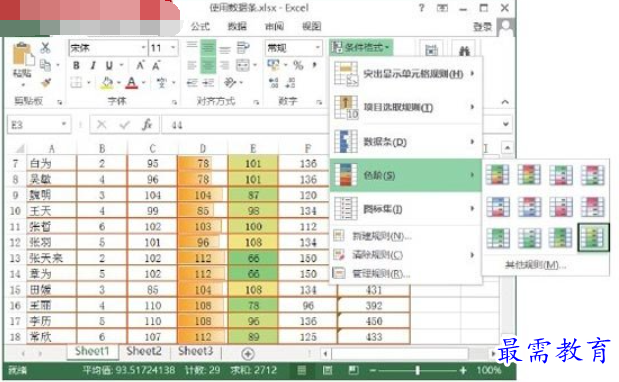Screen dimensions: 619x382
Task: Toggle align right in alignment group
Action: click(225, 65)
